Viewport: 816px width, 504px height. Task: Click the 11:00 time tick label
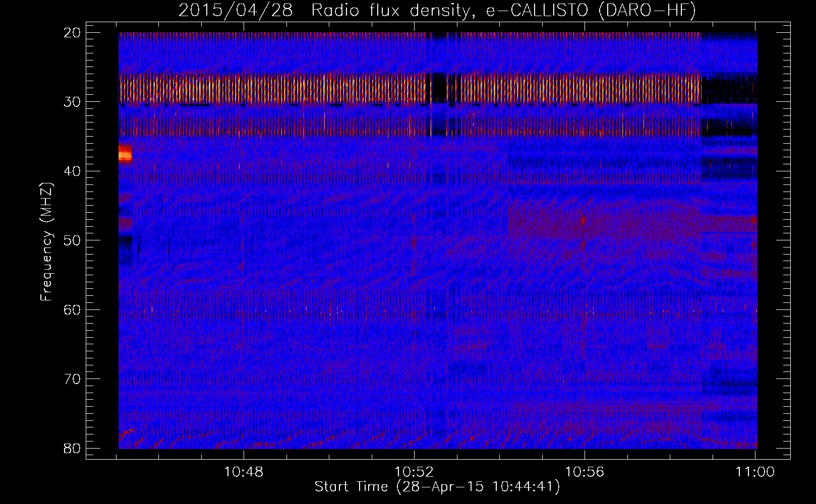(x=755, y=472)
